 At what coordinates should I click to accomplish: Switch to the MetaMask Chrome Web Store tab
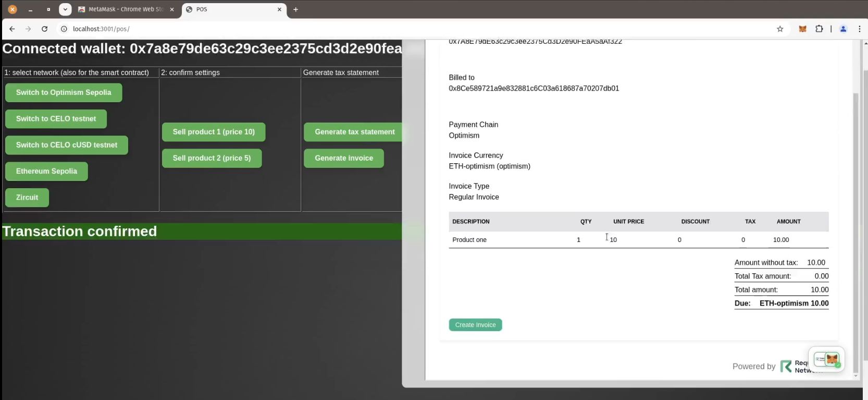[126, 9]
